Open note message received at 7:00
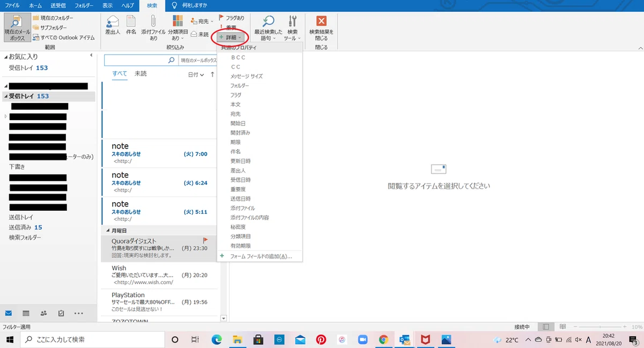Image resolution: width=644 pixels, height=348 pixels. coord(160,153)
